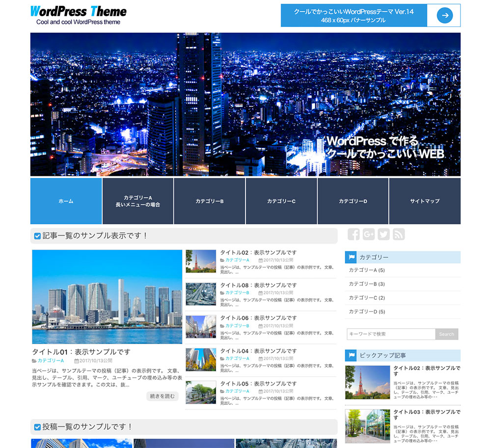Click the クールでかっこいいWordPressテーマ banner
The height and width of the screenshot is (448, 491).
[x=370, y=15]
